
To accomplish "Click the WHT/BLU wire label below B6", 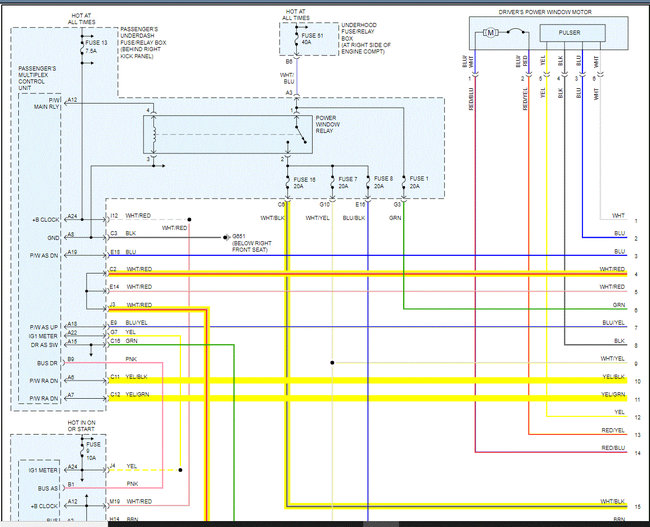I will [x=287, y=78].
